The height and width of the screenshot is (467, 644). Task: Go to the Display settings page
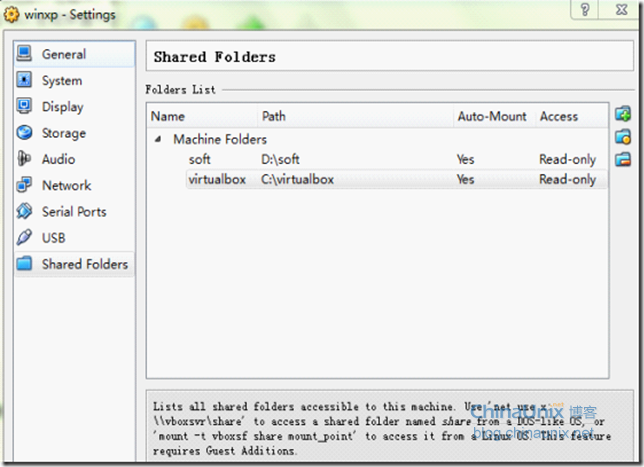(74, 106)
